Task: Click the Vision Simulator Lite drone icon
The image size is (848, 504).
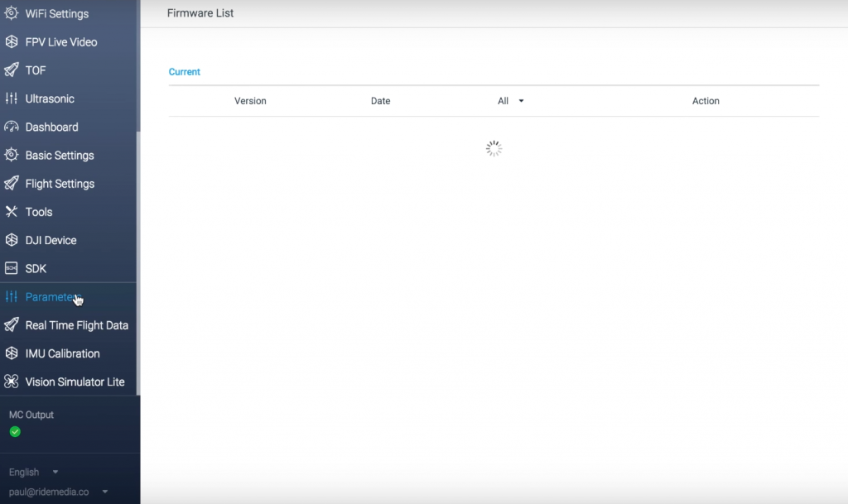Action: [12, 382]
